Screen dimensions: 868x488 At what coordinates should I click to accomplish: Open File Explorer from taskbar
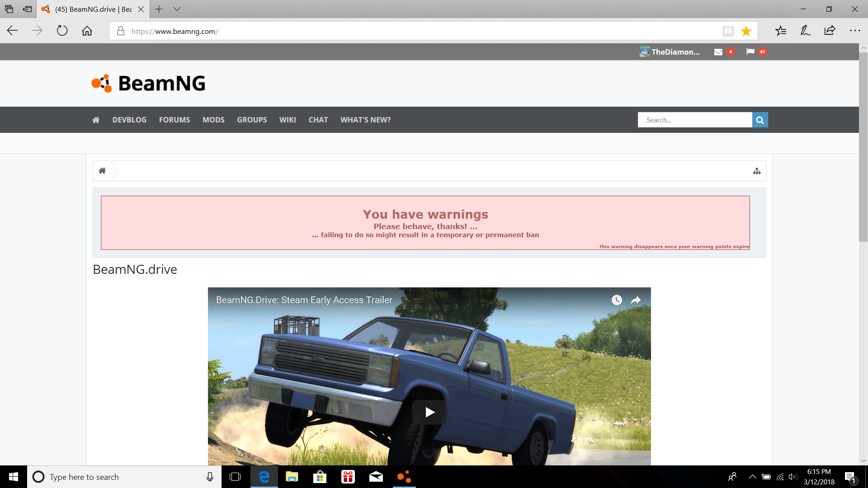click(x=292, y=477)
